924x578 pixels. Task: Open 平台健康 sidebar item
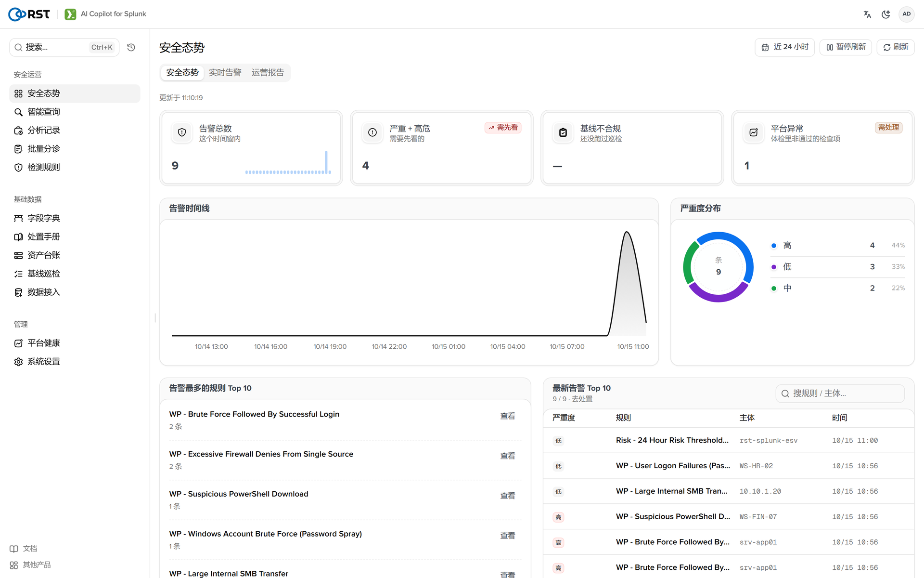click(x=75, y=343)
